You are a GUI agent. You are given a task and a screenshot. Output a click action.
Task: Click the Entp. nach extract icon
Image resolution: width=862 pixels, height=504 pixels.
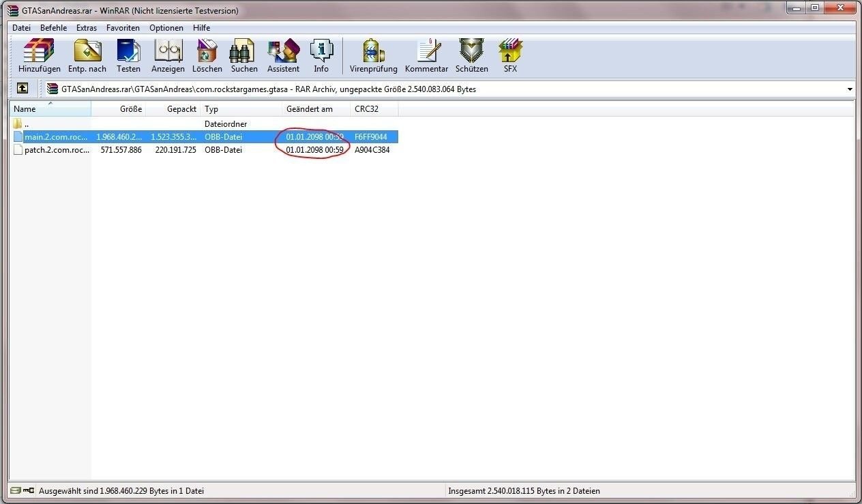click(x=87, y=56)
